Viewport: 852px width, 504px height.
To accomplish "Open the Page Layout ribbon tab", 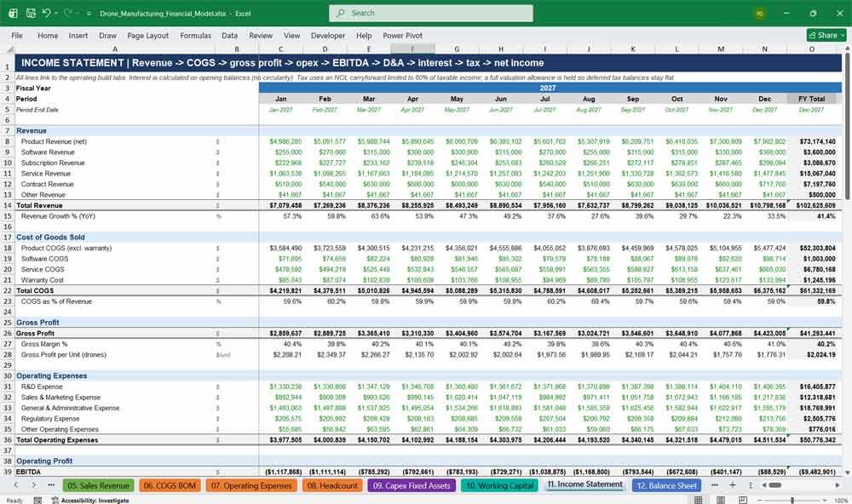I will click(x=147, y=35).
